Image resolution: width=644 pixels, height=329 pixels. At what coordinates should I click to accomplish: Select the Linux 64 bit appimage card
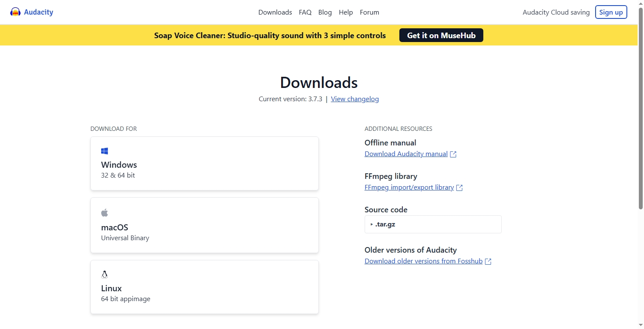204,287
